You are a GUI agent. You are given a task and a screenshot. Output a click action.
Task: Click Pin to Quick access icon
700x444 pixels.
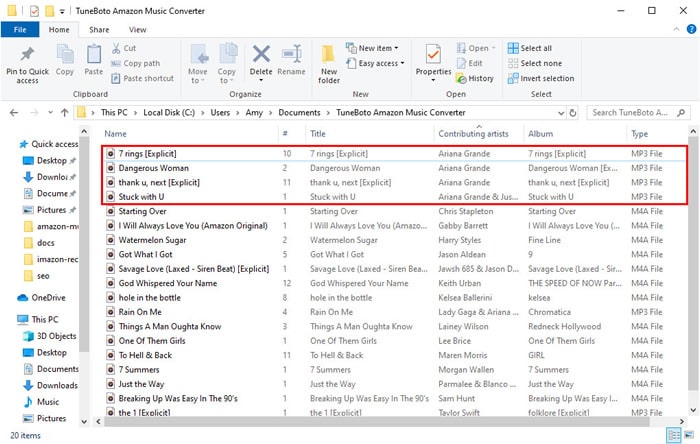[x=27, y=54]
